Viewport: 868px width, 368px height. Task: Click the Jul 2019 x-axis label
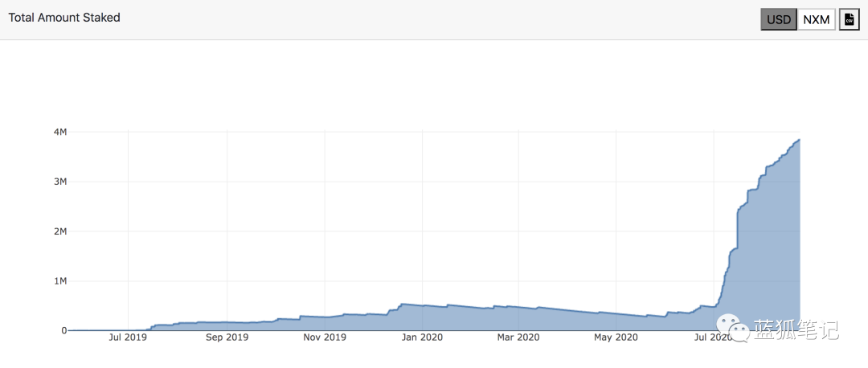[x=128, y=337]
